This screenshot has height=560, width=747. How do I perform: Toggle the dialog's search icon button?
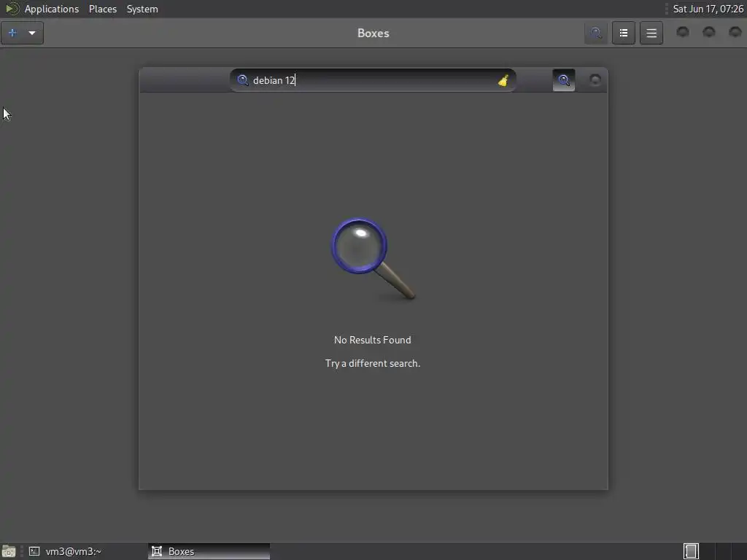pyautogui.click(x=564, y=80)
